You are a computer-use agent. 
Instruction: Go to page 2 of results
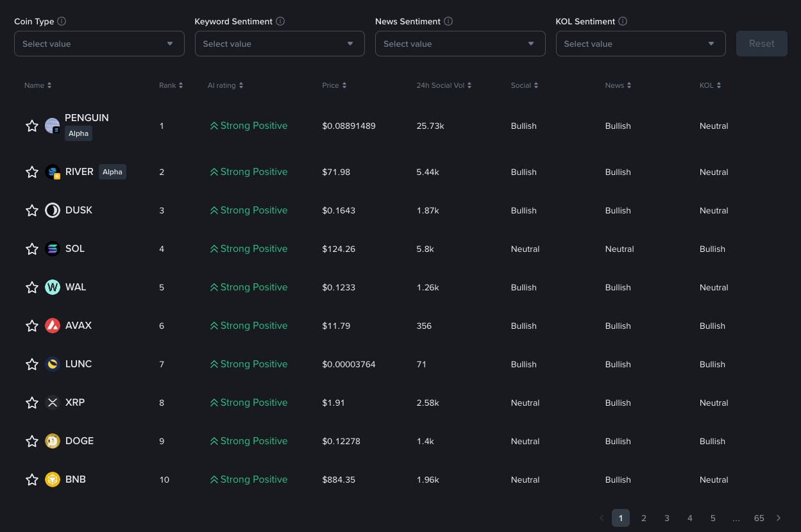[644, 518]
